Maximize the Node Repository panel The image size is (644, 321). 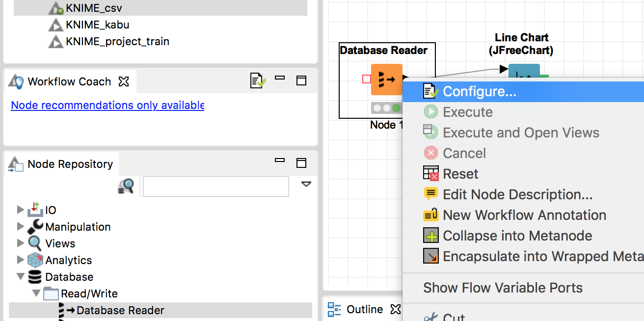(301, 162)
